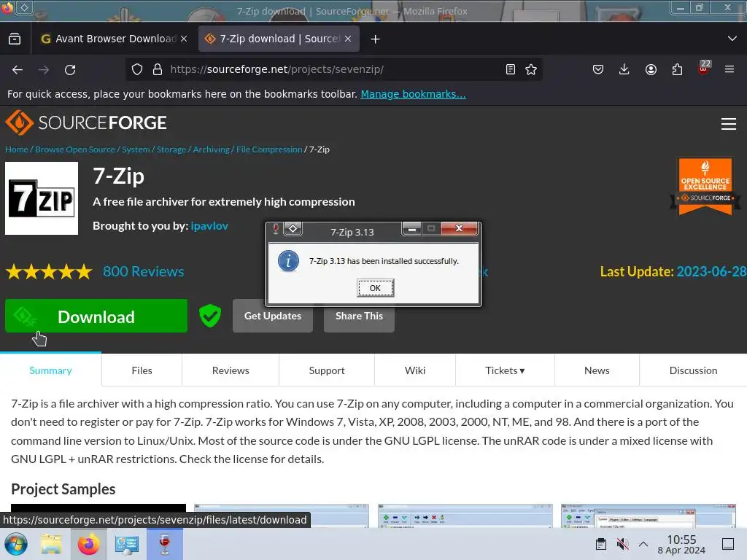This screenshot has height=560, width=747.
Task: Open the extensions puzzle icon
Action: tap(677, 69)
